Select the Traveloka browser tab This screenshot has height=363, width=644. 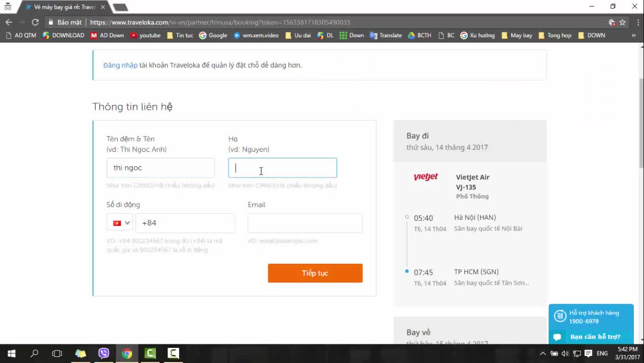[x=65, y=7]
